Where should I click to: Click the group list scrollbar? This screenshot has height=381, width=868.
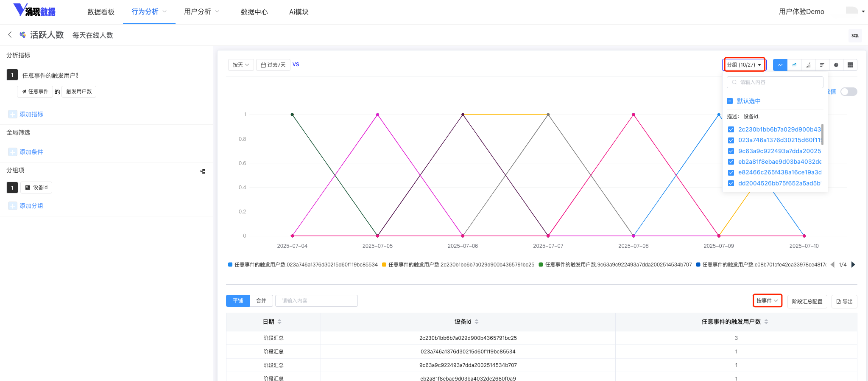click(x=822, y=134)
